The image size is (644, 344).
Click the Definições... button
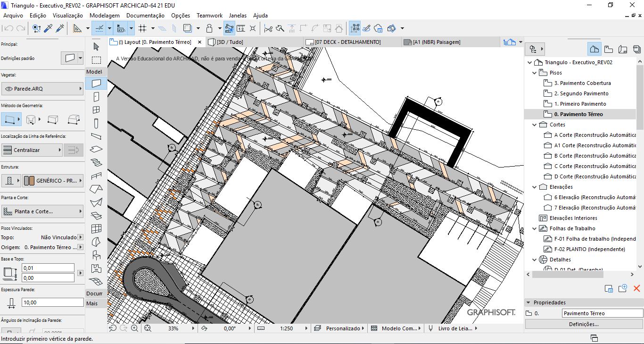584,324
